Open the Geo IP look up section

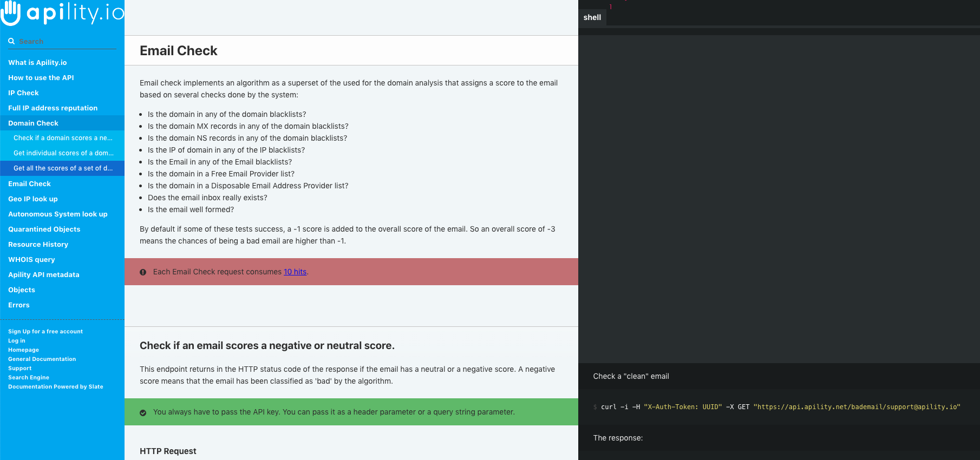[33, 199]
